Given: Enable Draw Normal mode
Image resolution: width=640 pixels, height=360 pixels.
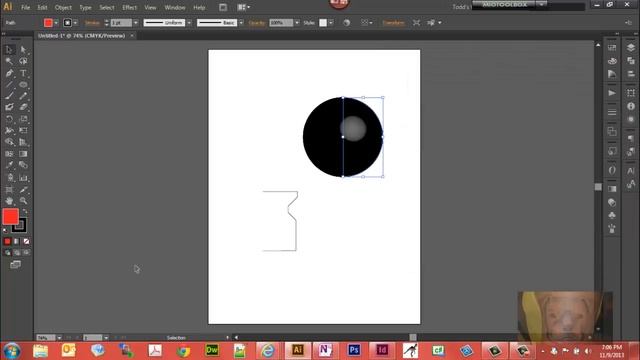Looking at the screenshot, I should pos(7,253).
